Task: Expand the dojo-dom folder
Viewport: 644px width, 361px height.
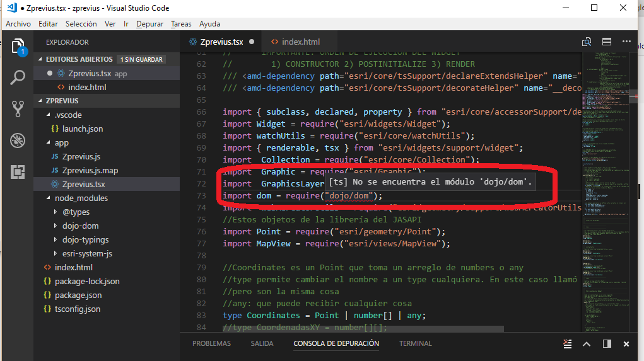Action: tap(56, 226)
